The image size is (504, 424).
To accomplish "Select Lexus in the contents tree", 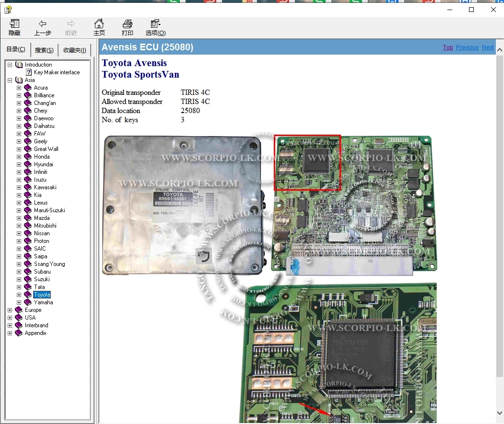I will [x=41, y=203].
